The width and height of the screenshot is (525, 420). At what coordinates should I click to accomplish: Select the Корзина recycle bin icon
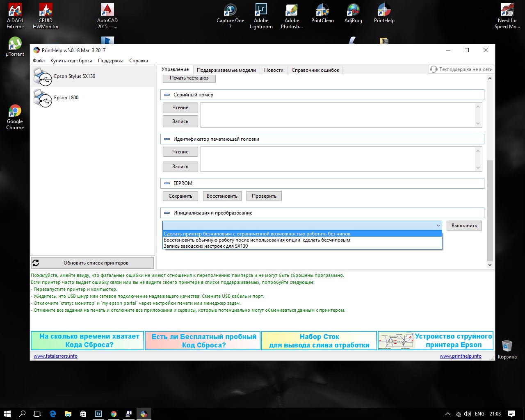507,349
